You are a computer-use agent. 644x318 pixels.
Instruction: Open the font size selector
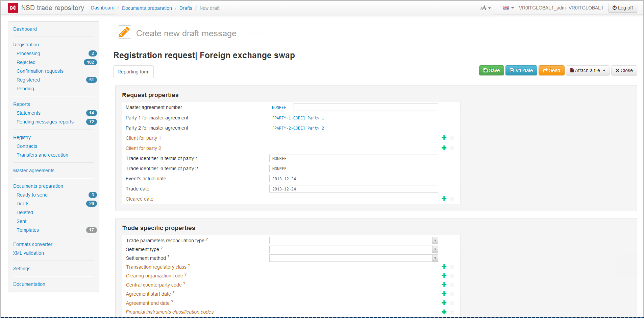485,8
